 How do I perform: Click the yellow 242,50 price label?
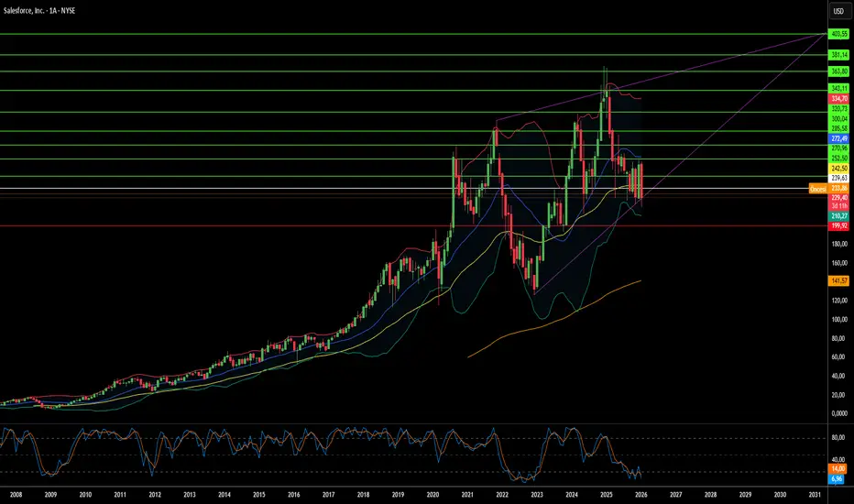[838, 168]
